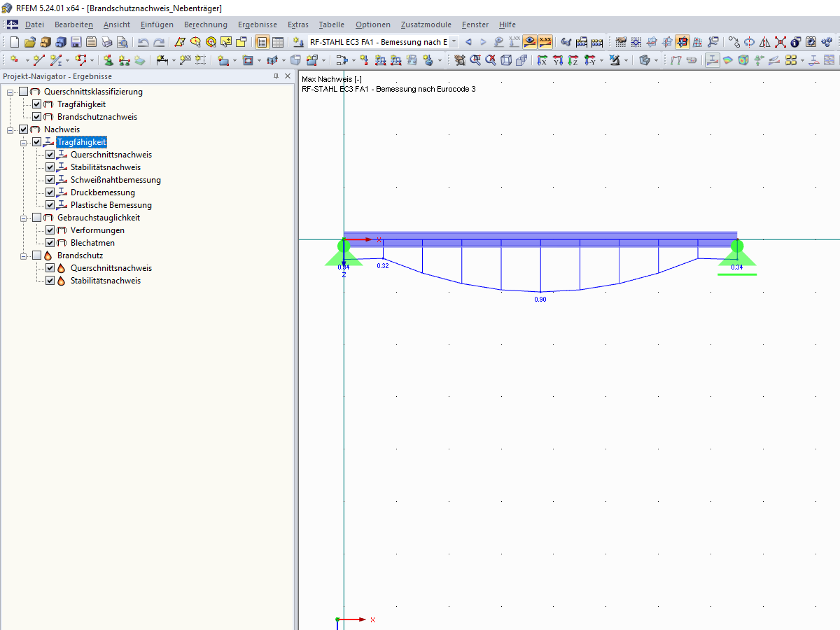The height and width of the screenshot is (630, 840).
Task: Toggle the Project Navigator panel icon
Action: tap(262, 42)
